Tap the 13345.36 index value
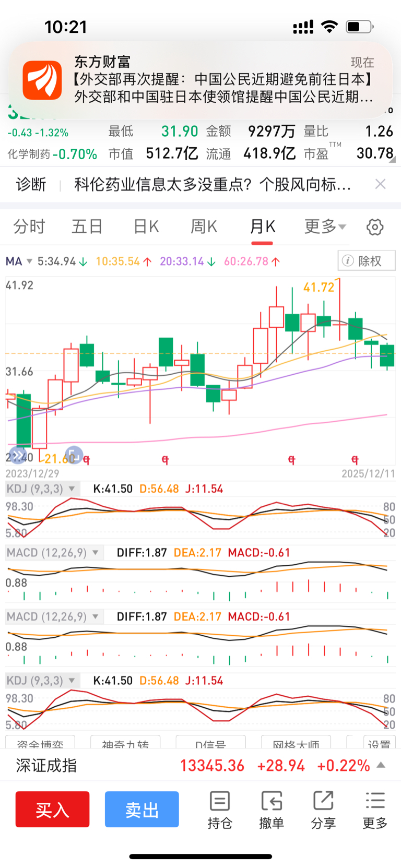Screen dimensions: 401x868 [x=212, y=766]
